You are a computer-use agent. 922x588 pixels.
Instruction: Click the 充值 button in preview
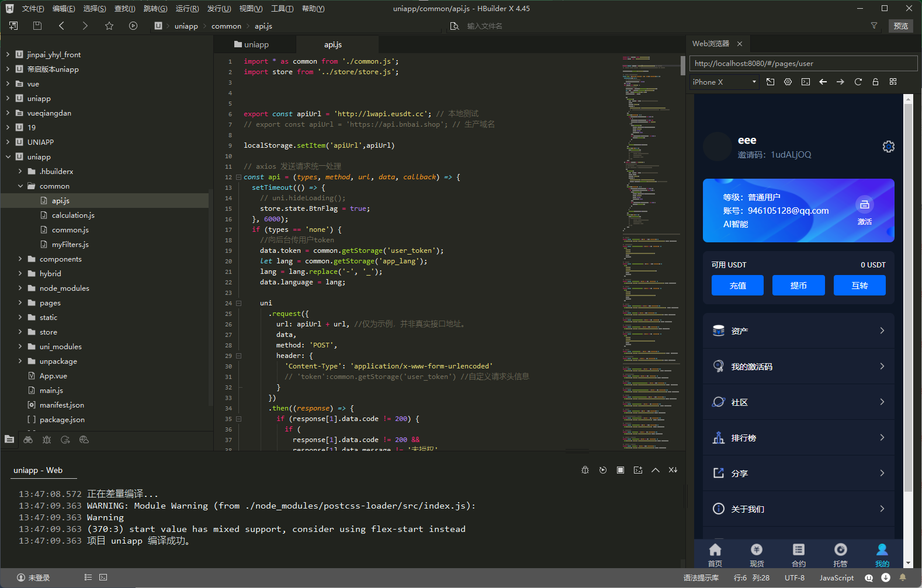[x=737, y=286]
